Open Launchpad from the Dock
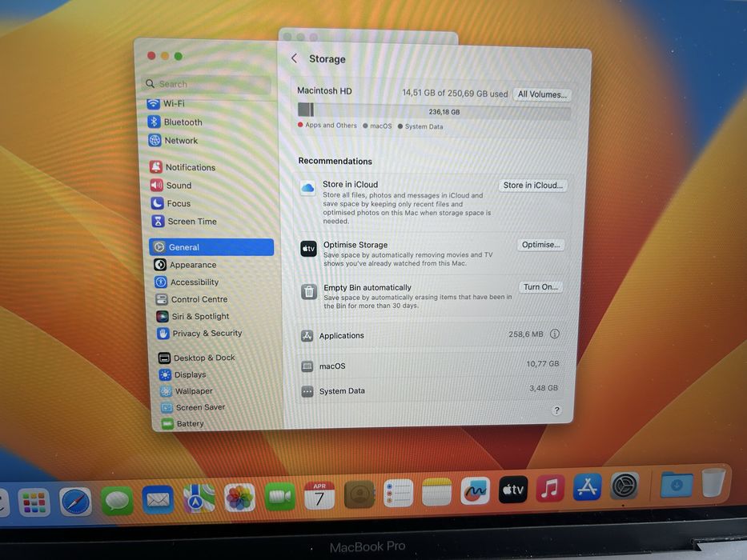The width and height of the screenshot is (747, 560). [x=34, y=502]
